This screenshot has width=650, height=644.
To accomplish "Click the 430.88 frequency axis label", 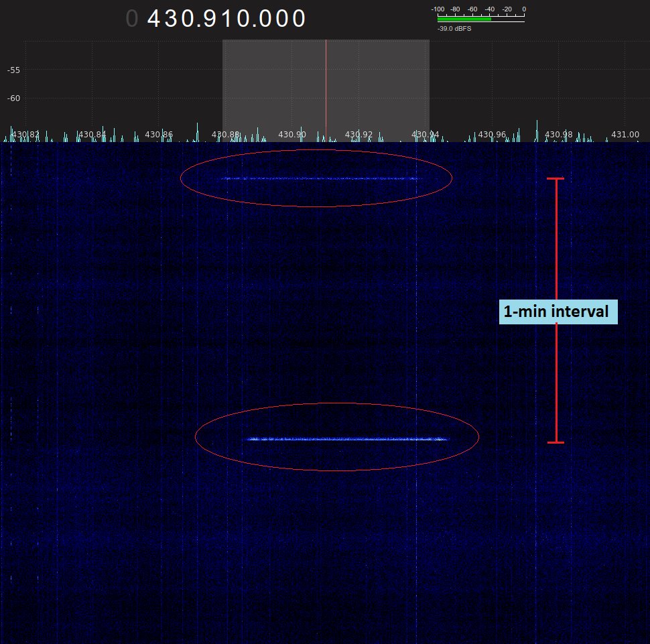I will (226, 134).
